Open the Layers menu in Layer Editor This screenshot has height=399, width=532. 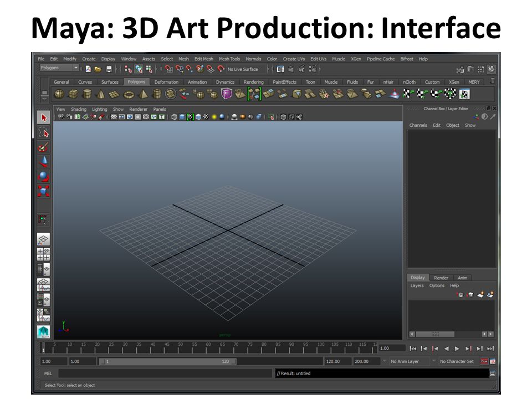click(417, 286)
